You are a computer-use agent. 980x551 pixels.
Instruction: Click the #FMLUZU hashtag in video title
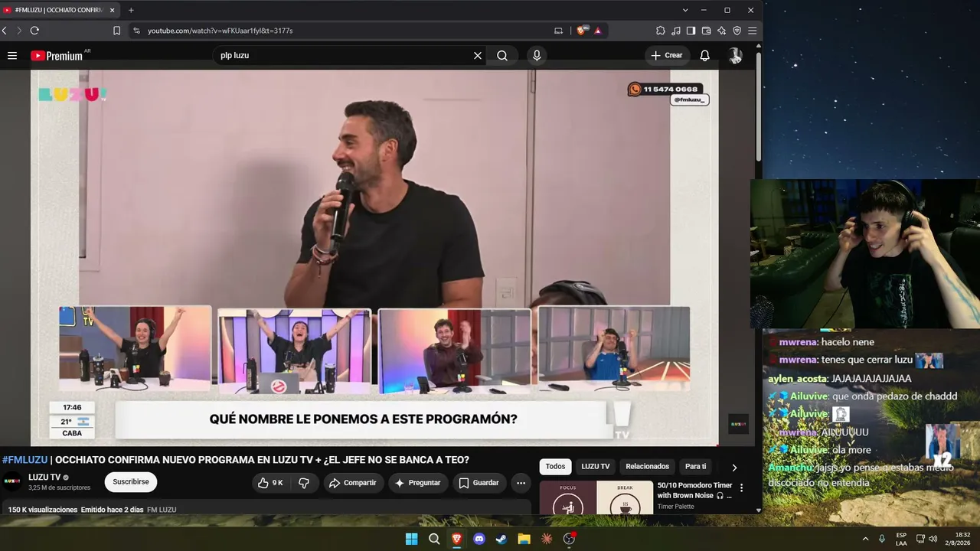24,460
